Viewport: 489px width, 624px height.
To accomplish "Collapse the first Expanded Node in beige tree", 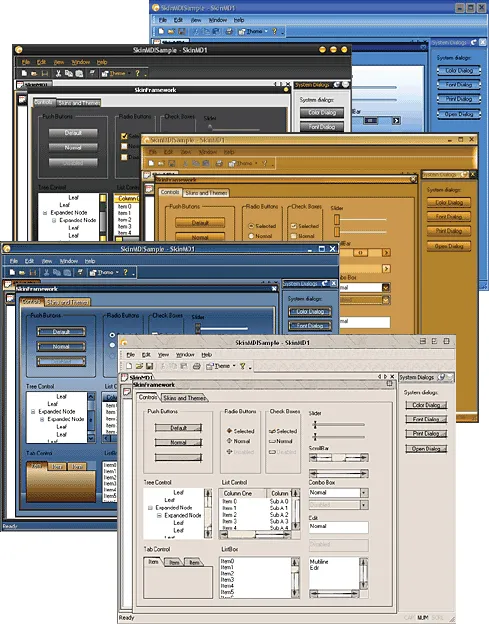I will (150, 508).
